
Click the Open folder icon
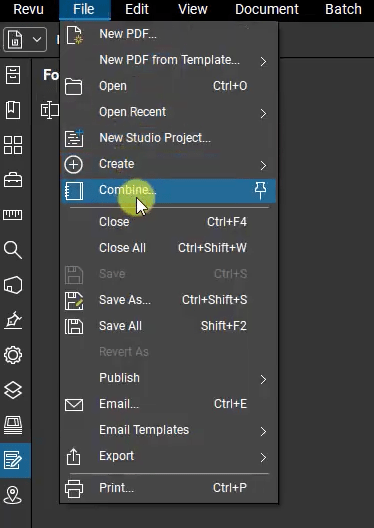click(74, 87)
